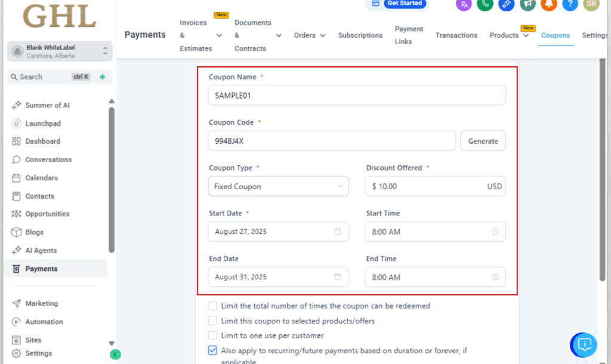Click sidebar scroll down arrow

[112, 343]
